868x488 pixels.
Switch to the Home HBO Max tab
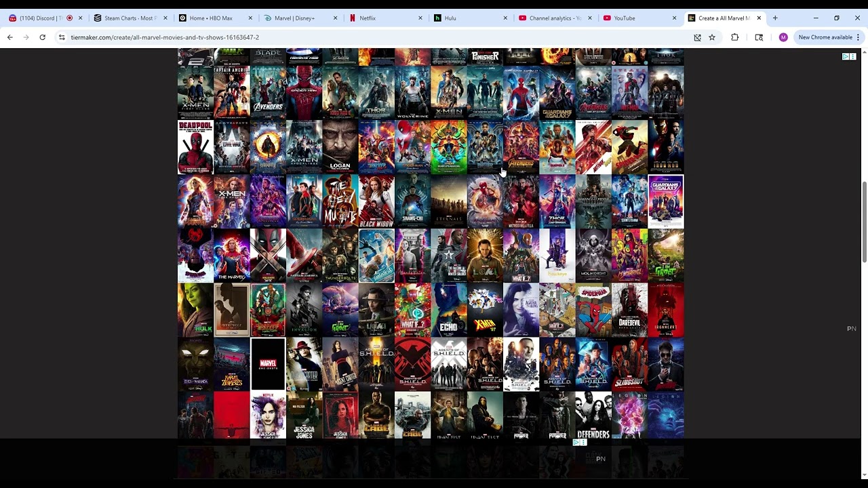coord(215,18)
